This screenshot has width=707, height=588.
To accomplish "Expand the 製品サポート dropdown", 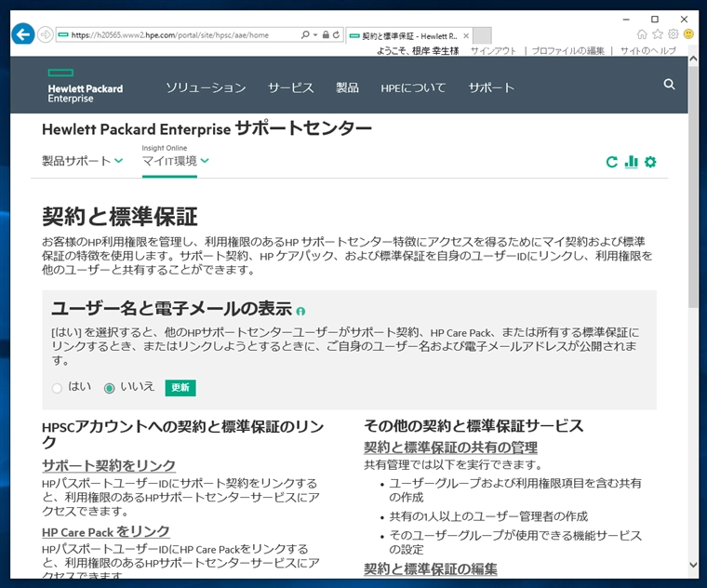I will pyautogui.click(x=82, y=161).
